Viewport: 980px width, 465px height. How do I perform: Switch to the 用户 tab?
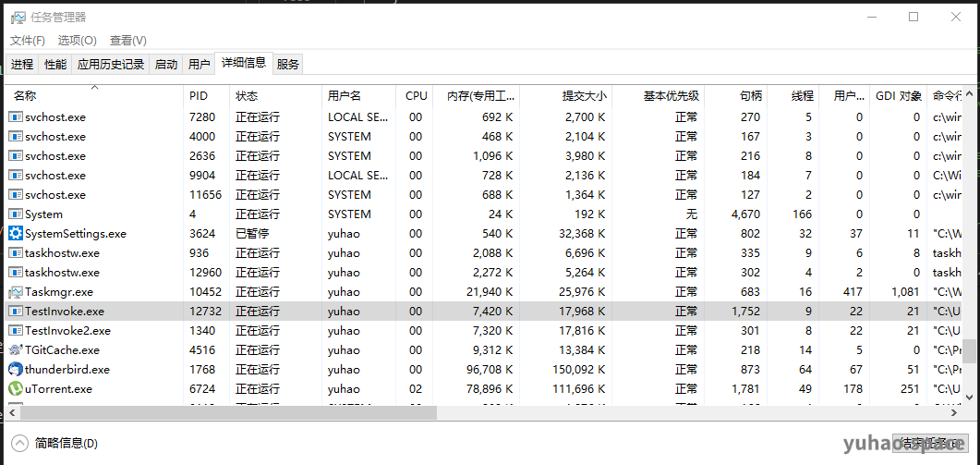(199, 64)
